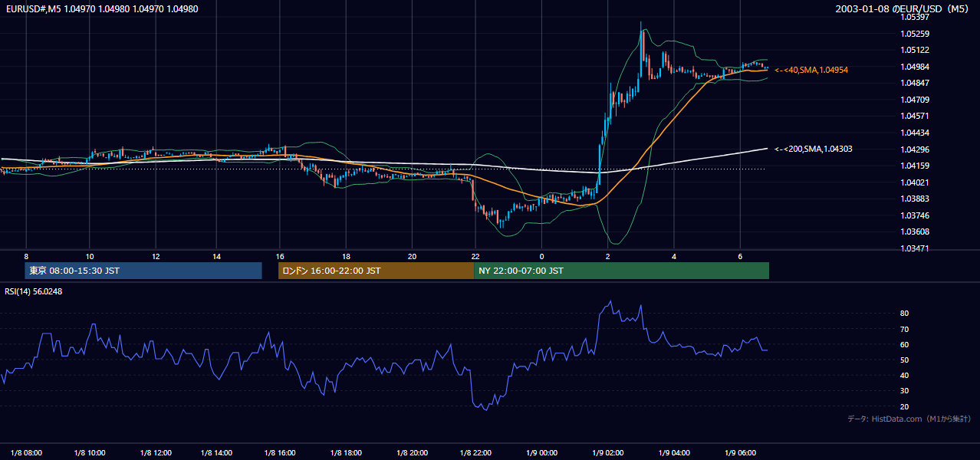Click the NY 22:00-07:00 JST session bar

pos(621,271)
